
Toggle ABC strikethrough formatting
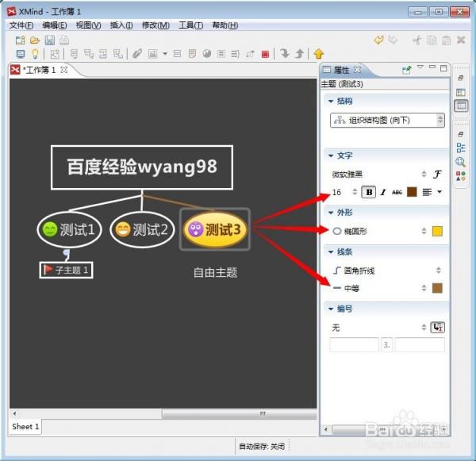tap(397, 192)
